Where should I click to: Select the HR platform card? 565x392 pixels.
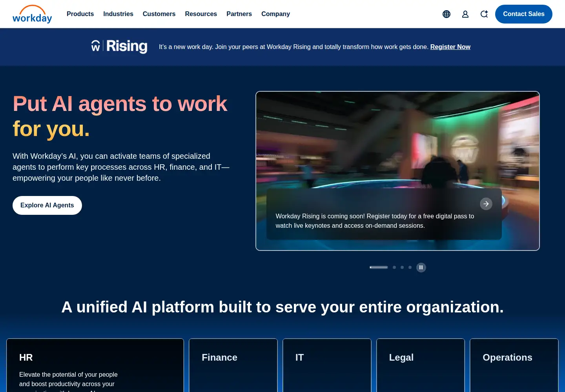coord(95,365)
